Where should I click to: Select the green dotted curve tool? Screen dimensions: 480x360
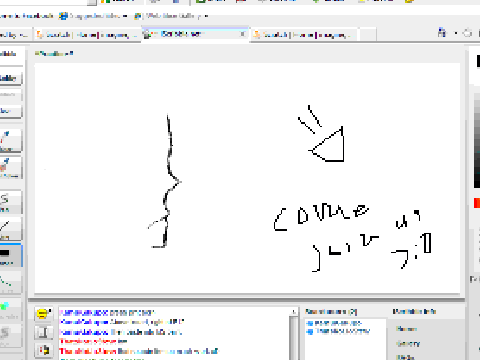coord(10,282)
